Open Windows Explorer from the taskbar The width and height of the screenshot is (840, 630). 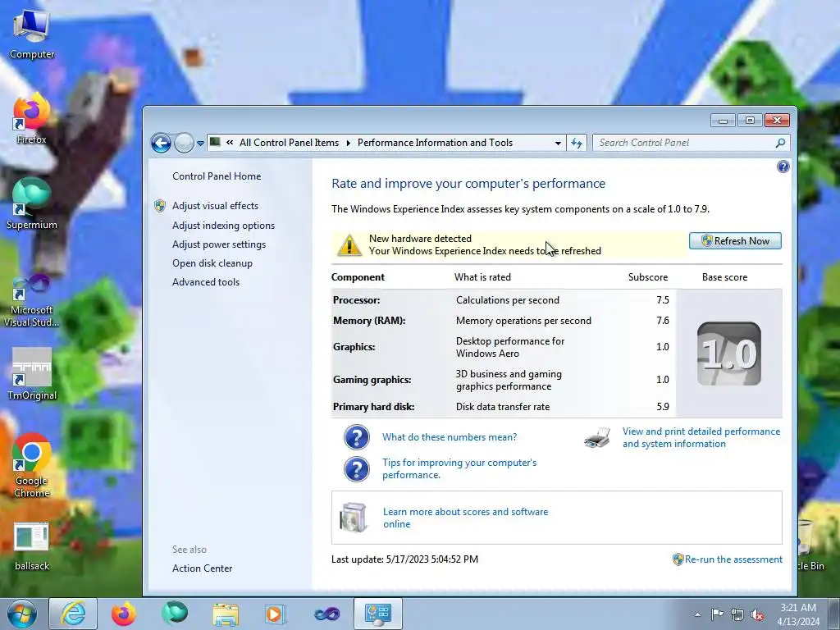[x=226, y=614]
